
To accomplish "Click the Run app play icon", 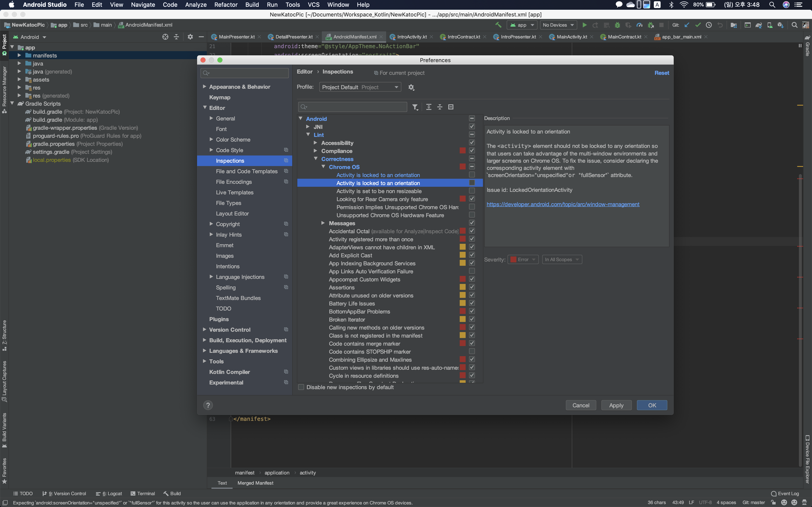I will 584,25.
